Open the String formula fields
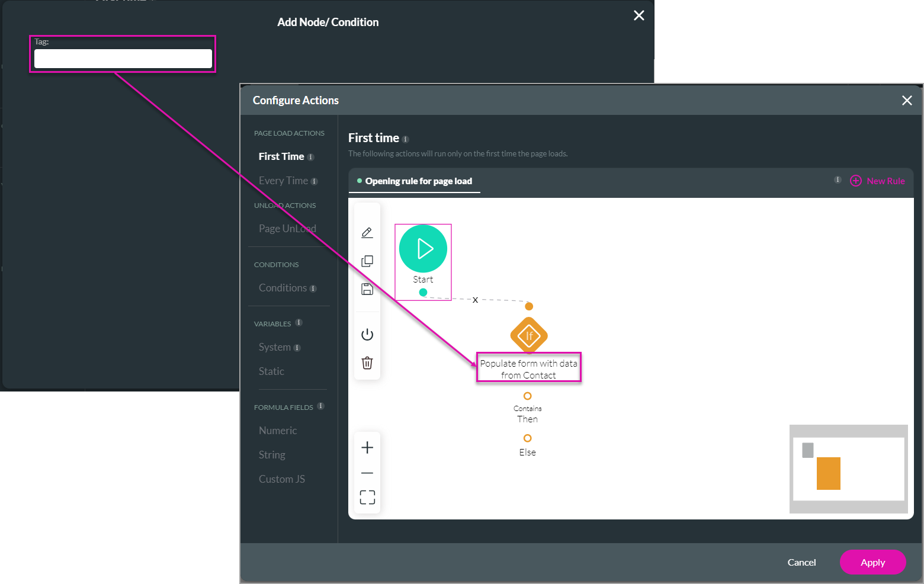 coord(272,455)
